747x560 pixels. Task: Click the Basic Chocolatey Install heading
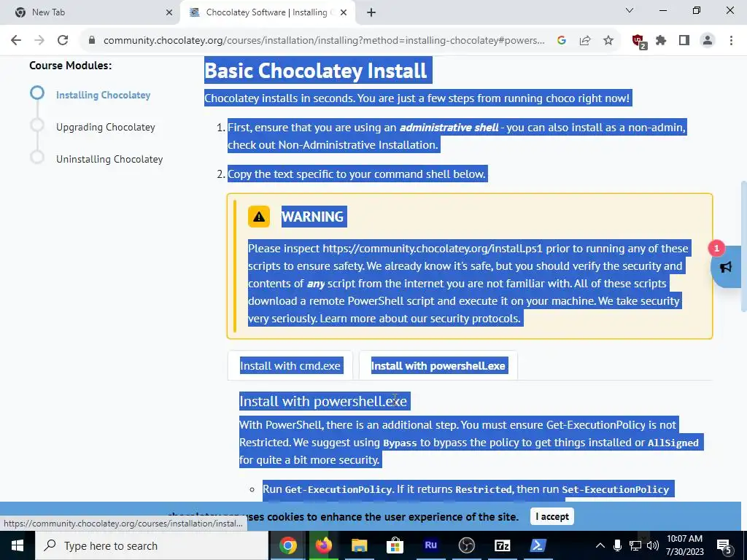[x=315, y=71]
